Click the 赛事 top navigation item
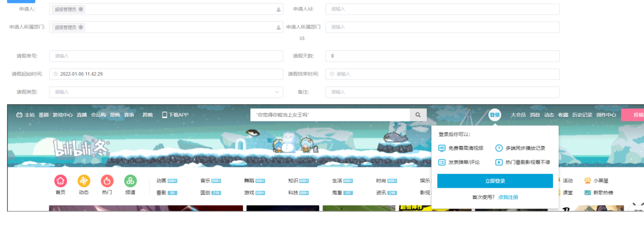 129,115
